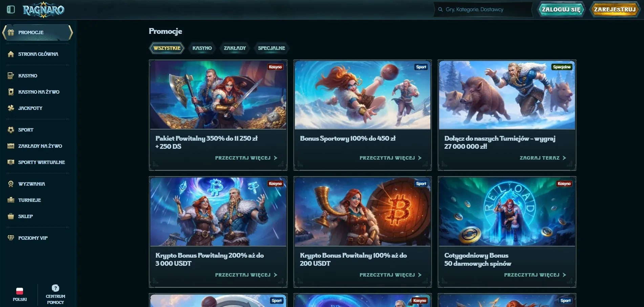Viewport: 644px width, 307px height.
Task: Click the Jackpoty clover icon
Action: 11,108
